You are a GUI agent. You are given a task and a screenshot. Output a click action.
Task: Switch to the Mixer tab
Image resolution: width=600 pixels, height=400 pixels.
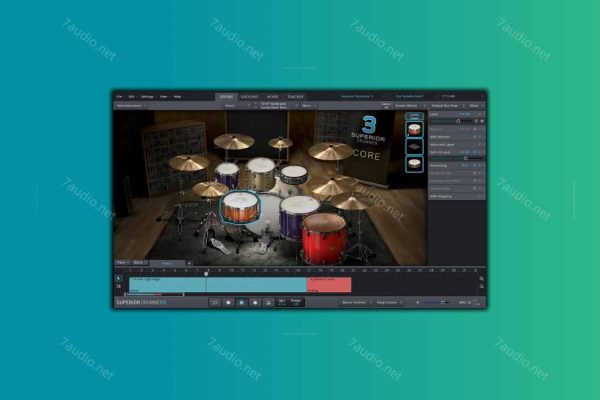point(272,97)
